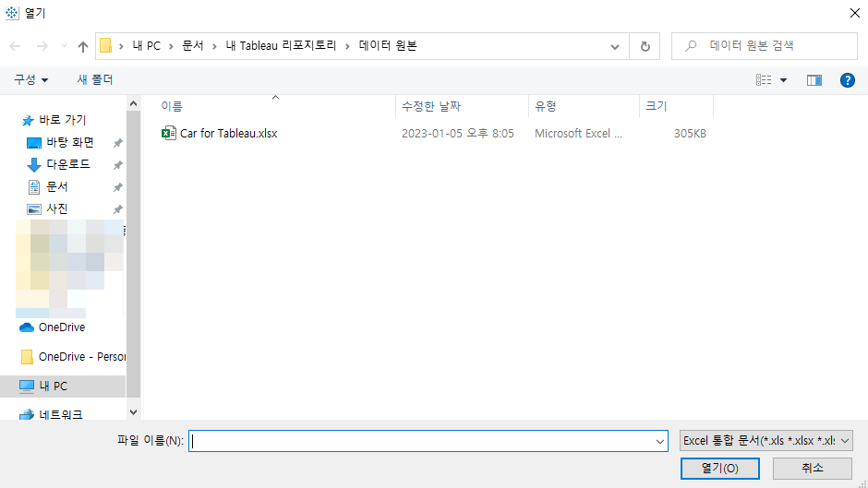Open OneDrive in navigation pane
Screen dimensions: 868x488
click(x=62, y=327)
